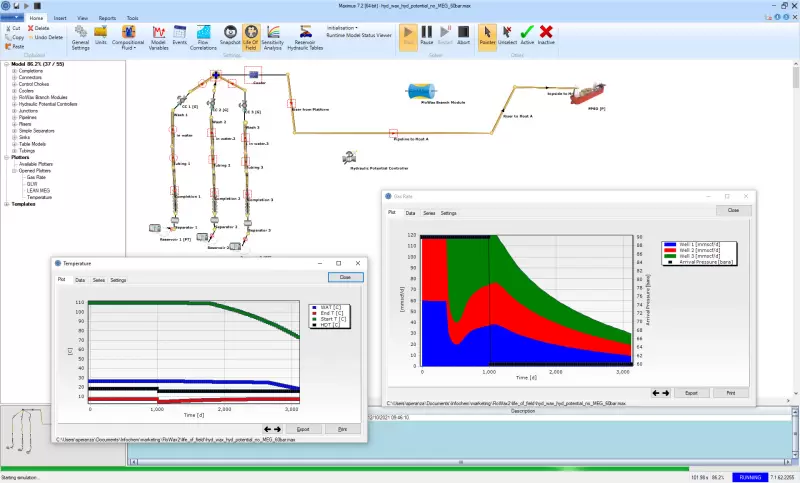The image size is (800, 483).
Task: Delete the selected item via red X
Action: (38, 29)
